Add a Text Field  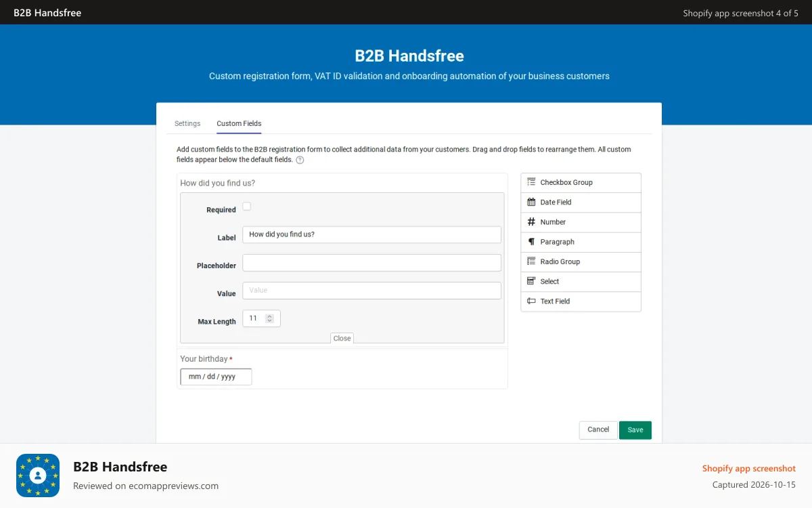click(581, 301)
